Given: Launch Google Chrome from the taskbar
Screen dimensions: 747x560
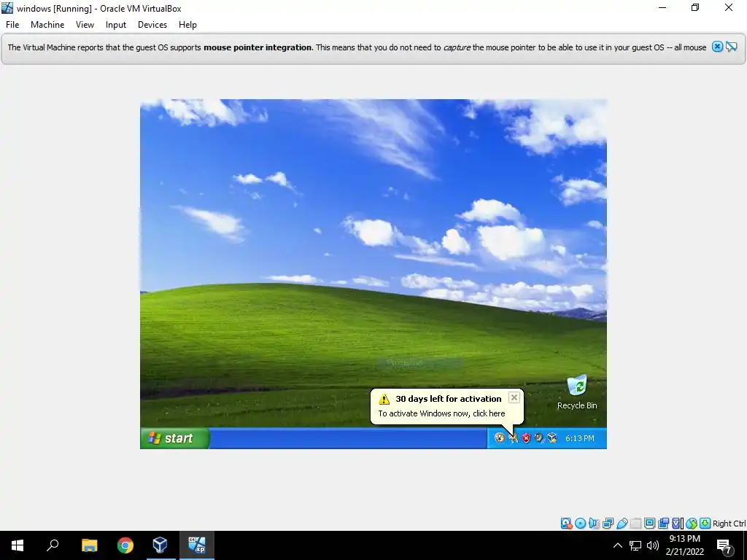Looking at the screenshot, I should tap(125, 545).
